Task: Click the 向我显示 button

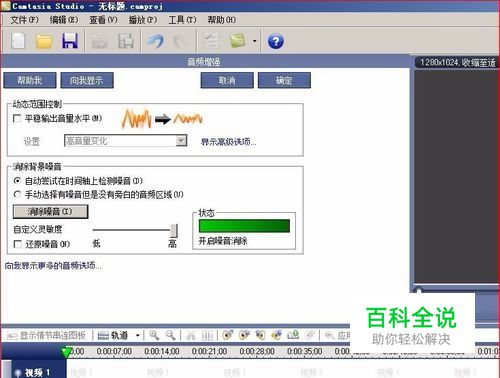Action: point(87,80)
